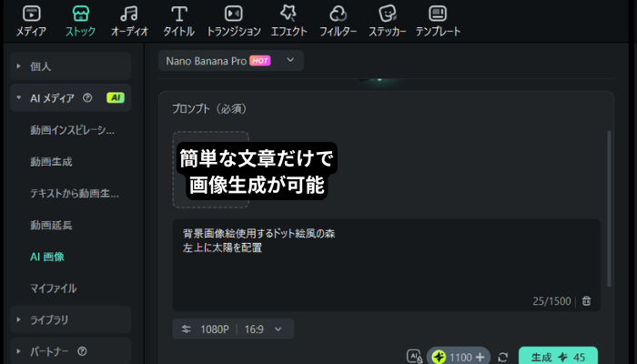Open マイファイル in the sidebar
This screenshot has width=637, height=364.
click(53, 288)
